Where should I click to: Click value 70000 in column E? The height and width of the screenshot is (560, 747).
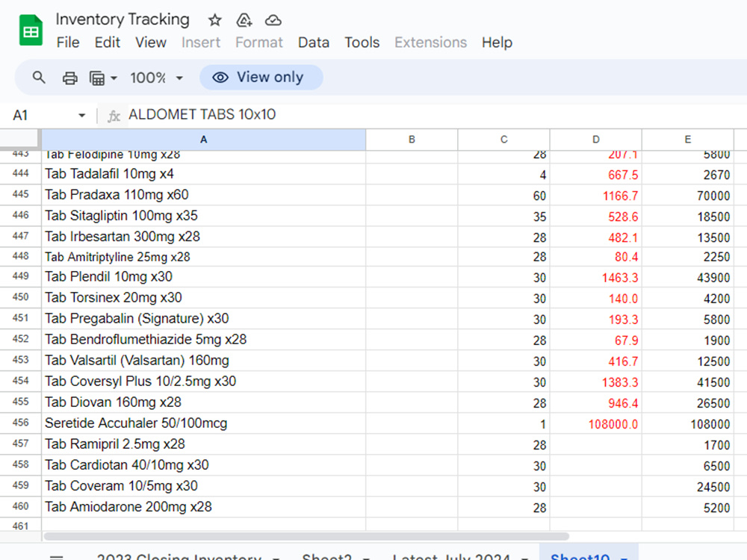[713, 196]
